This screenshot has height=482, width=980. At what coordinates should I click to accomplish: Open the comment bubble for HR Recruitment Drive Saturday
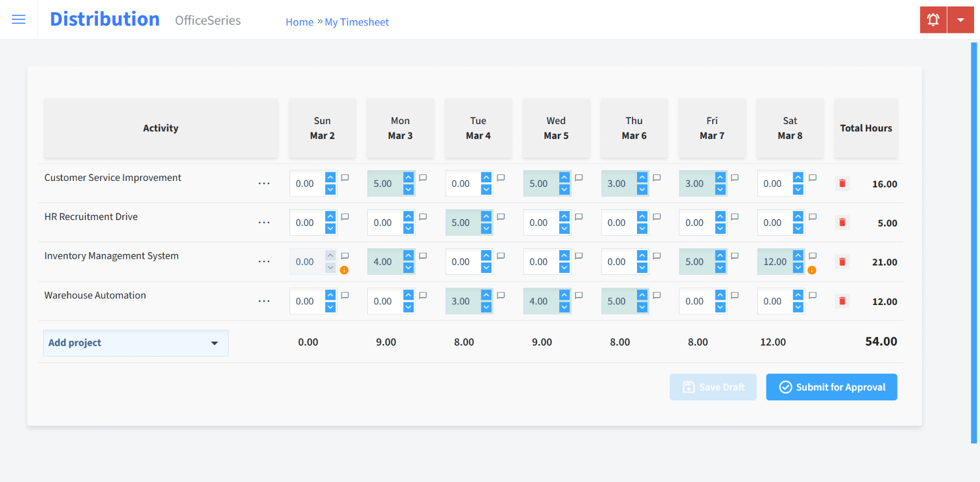[812, 216]
